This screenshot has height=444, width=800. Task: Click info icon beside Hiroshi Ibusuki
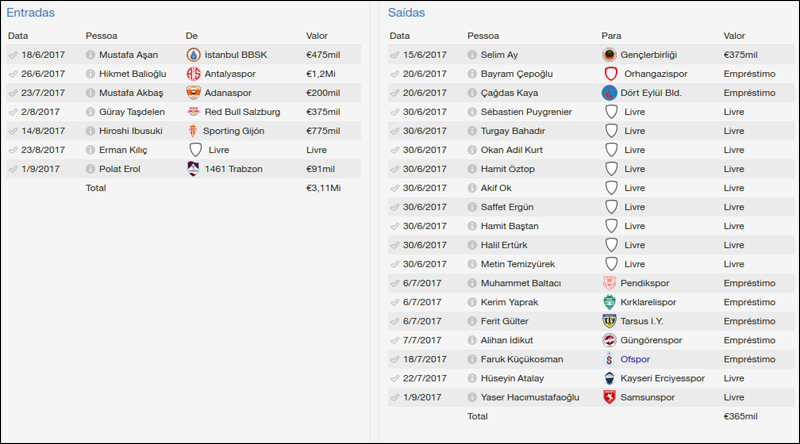[x=90, y=131]
